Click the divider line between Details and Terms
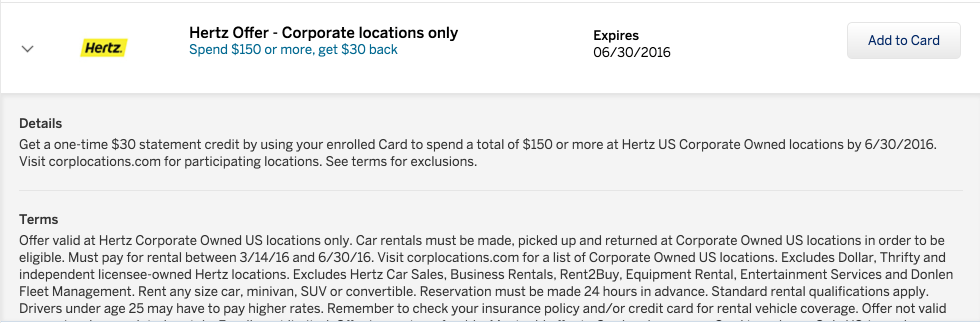Viewport: 980px width, 323px height. (x=490, y=190)
